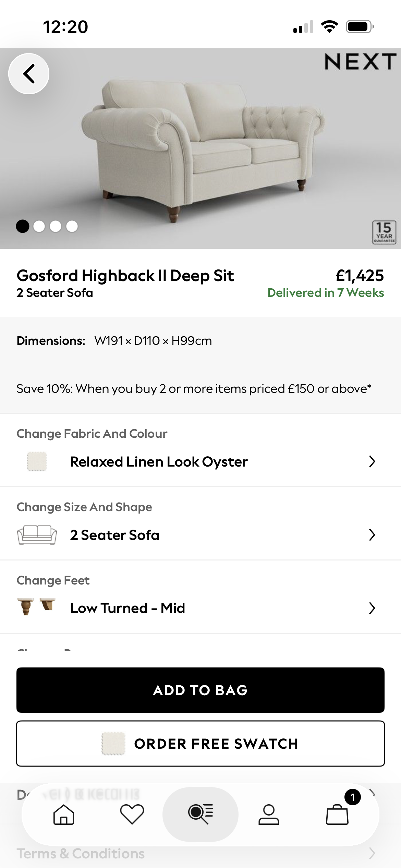Viewport: 401px width, 868px height.
Task: Tap the back arrow button
Action: coord(29,74)
